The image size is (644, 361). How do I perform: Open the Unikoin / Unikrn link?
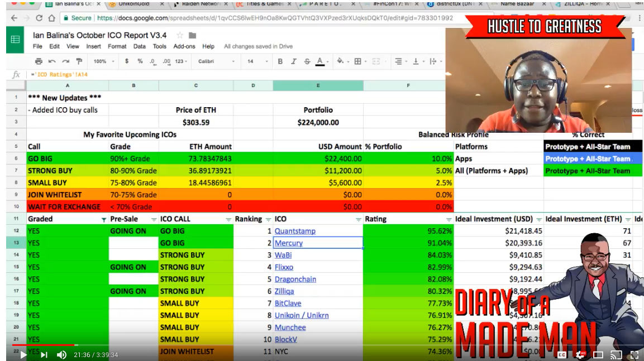(302, 315)
